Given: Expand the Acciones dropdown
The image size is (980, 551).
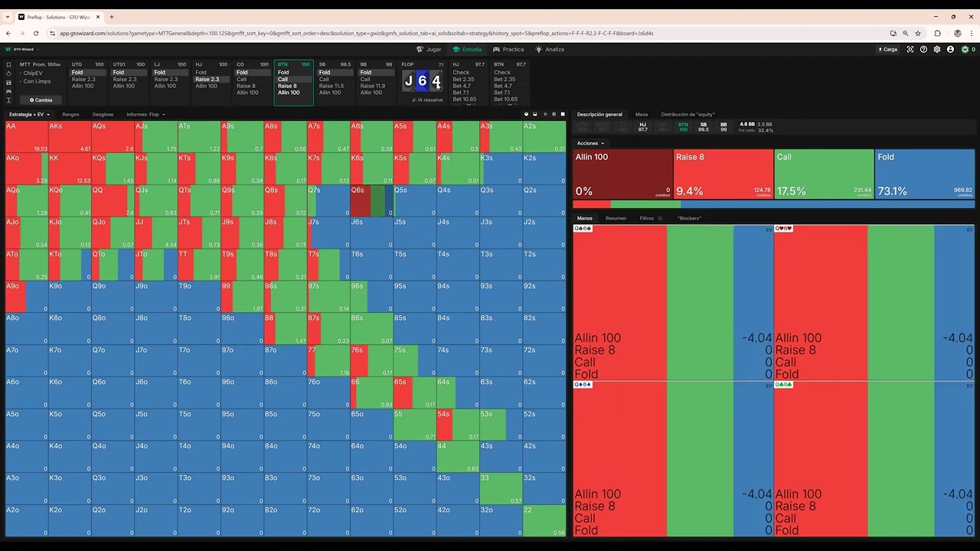Looking at the screenshot, I should 590,143.
